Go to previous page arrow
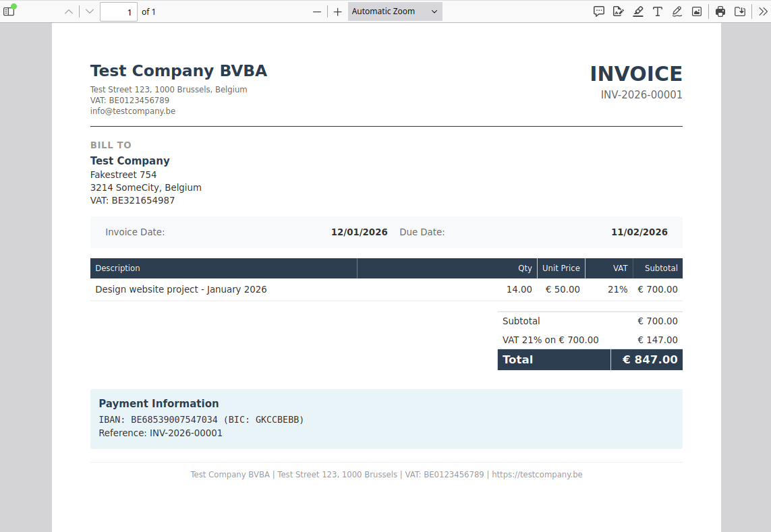The height and width of the screenshot is (532, 771). pos(69,11)
